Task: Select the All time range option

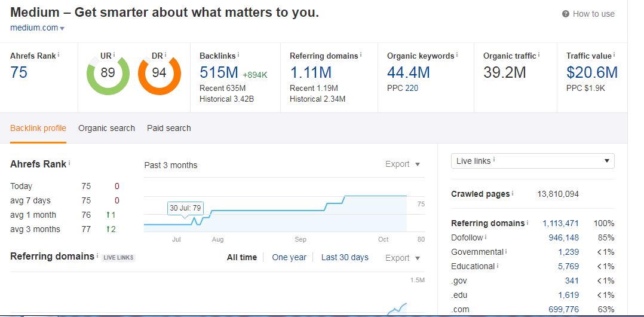Action: click(x=242, y=257)
